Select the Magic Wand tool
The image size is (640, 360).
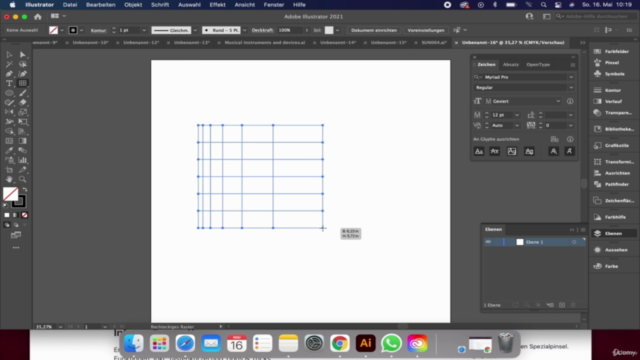coord(9,64)
